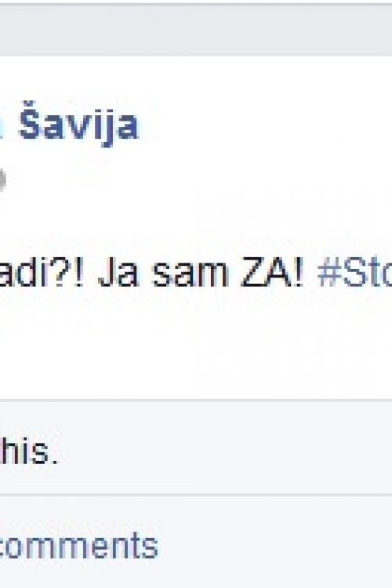Click the gray bar above the post
Viewport: 392px width, 588px height.
(x=196, y=31)
